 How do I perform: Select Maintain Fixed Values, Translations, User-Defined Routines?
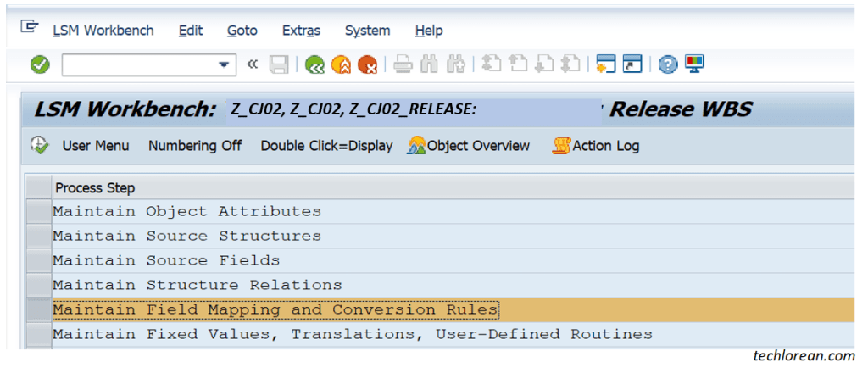(x=453, y=334)
